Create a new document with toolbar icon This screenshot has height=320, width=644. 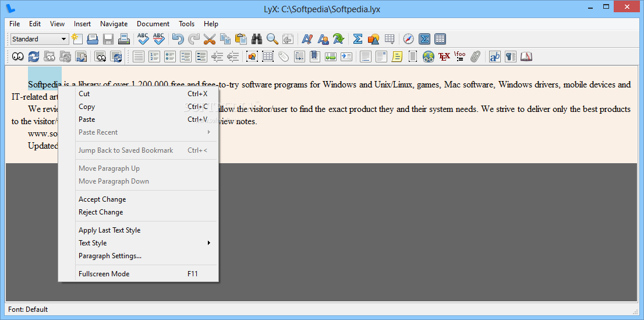click(x=77, y=39)
